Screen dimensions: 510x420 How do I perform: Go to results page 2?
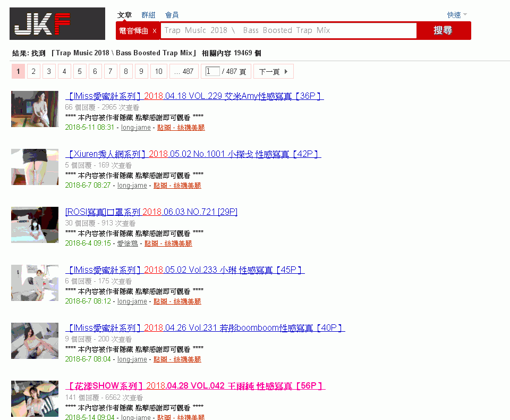[x=33, y=71]
